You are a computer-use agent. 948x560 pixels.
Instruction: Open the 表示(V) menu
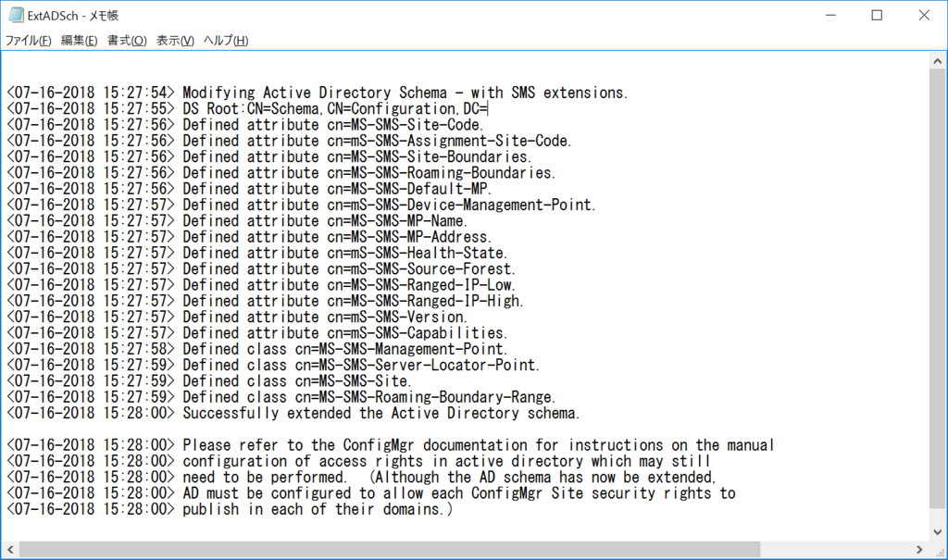click(175, 41)
